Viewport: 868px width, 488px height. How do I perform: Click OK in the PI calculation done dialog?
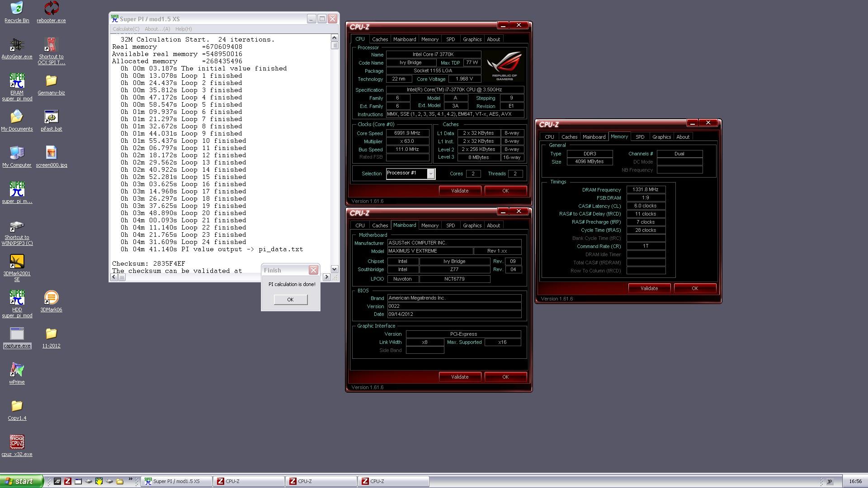[x=290, y=300]
